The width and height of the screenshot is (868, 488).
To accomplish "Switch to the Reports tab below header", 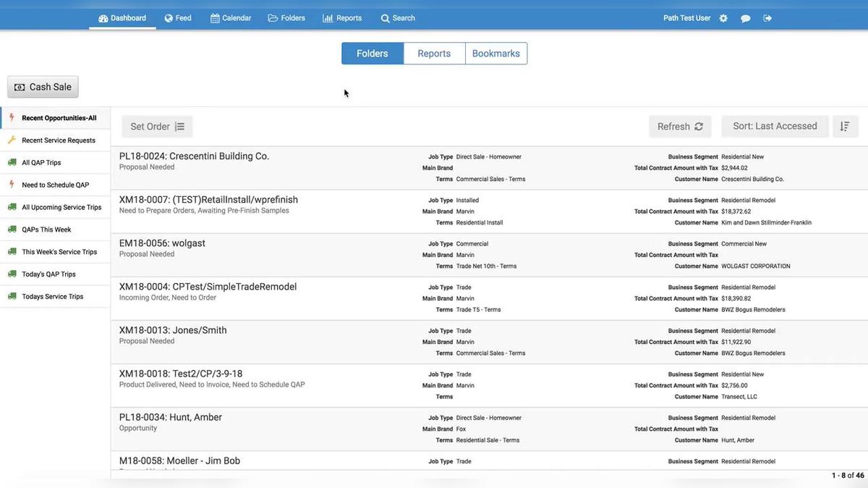I will coord(434,54).
